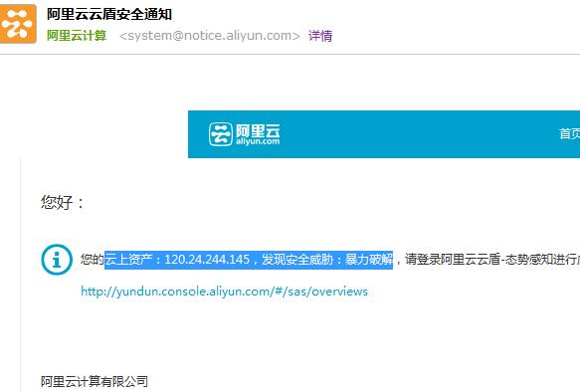Click the sender name 阿里云计算

coord(77,36)
